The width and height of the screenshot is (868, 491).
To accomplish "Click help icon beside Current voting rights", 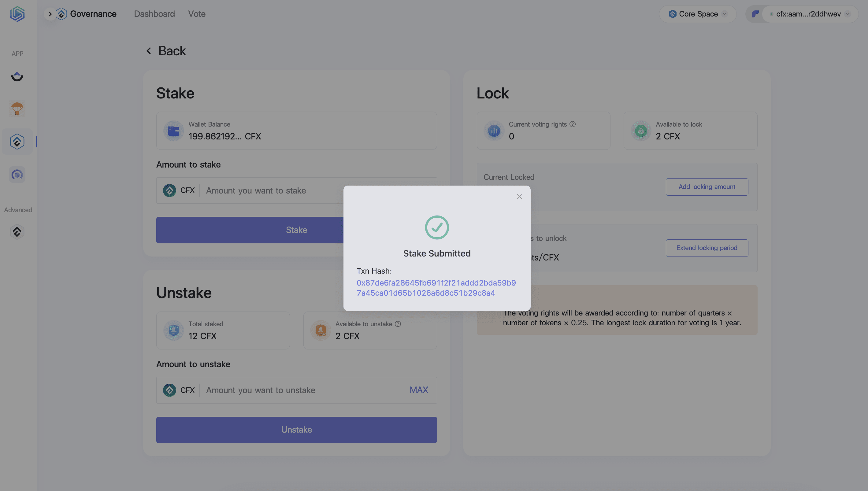I will click(x=573, y=124).
